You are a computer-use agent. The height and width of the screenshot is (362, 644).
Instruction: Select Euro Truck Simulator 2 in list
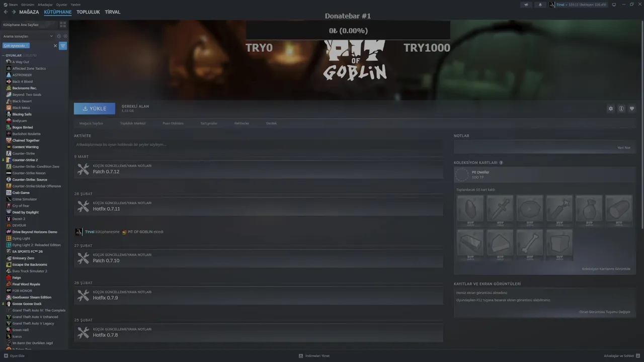30,271
